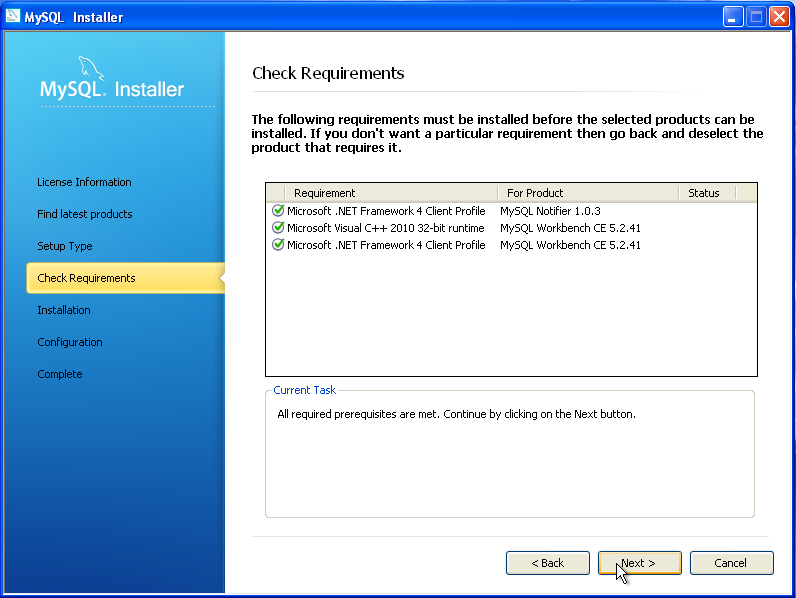
Task: Select the Check Requirements step
Action: pyautogui.click(x=86, y=278)
